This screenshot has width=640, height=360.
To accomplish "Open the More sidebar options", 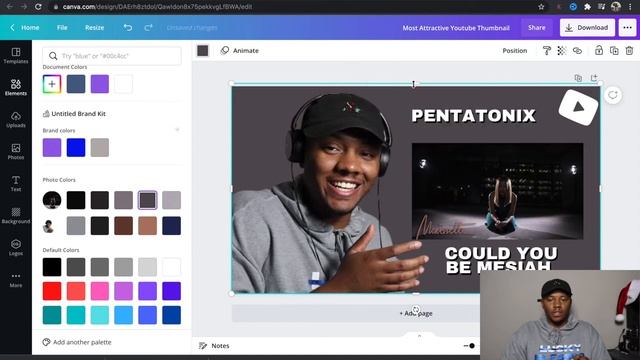I will click(16, 280).
